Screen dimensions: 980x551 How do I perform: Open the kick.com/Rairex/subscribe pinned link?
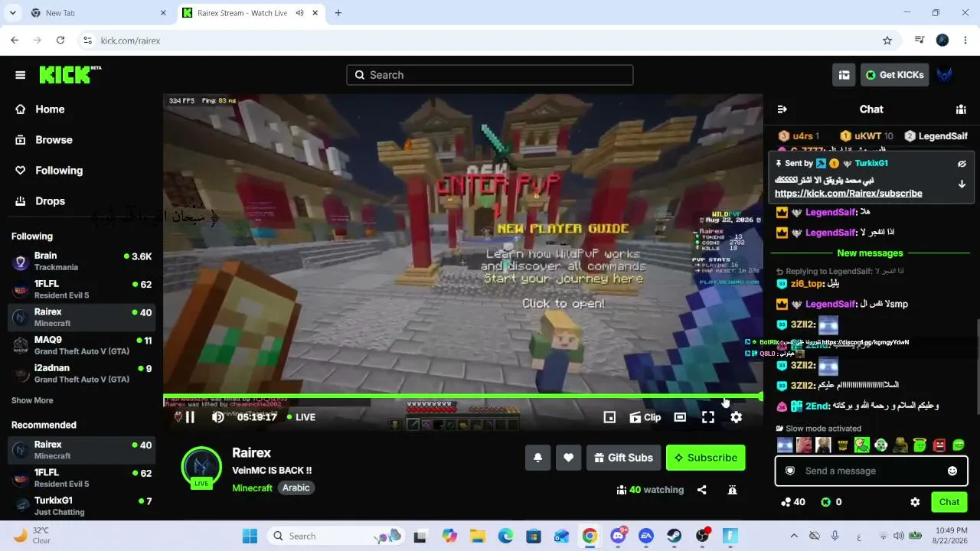[x=848, y=194]
